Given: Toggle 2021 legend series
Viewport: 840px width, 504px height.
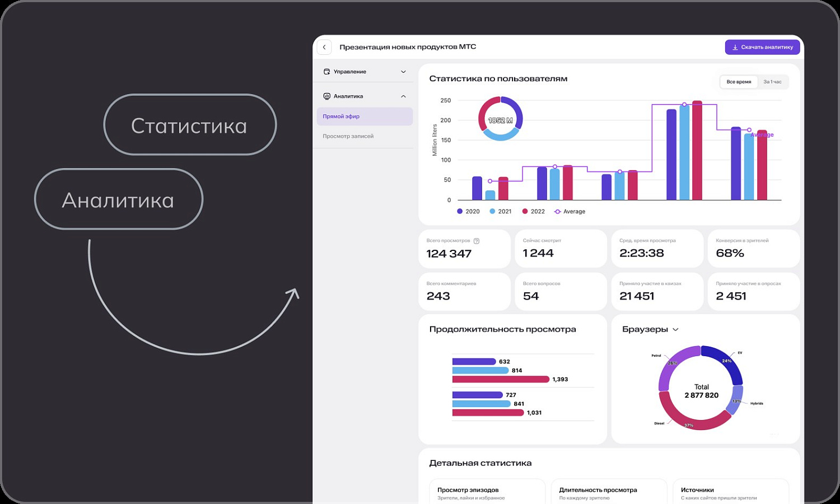Looking at the screenshot, I should (x=501, y=212).
